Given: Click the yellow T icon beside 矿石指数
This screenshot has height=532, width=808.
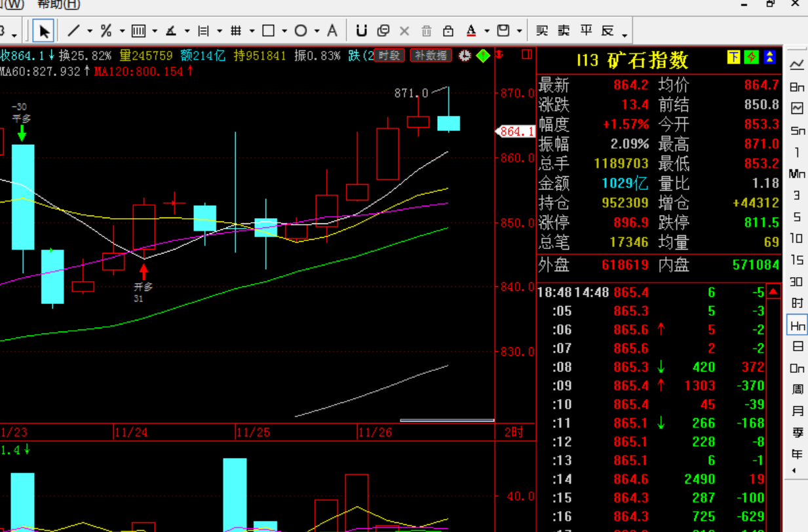Looking at the screenshot, I should 734,58.
